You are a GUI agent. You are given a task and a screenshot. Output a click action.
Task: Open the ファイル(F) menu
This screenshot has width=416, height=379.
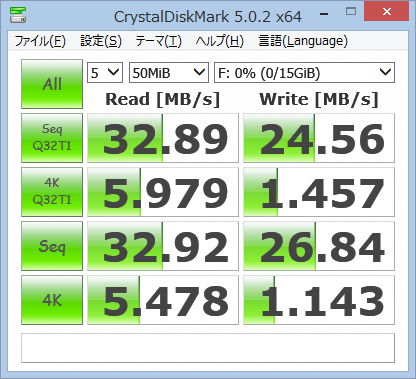[40, 41]
